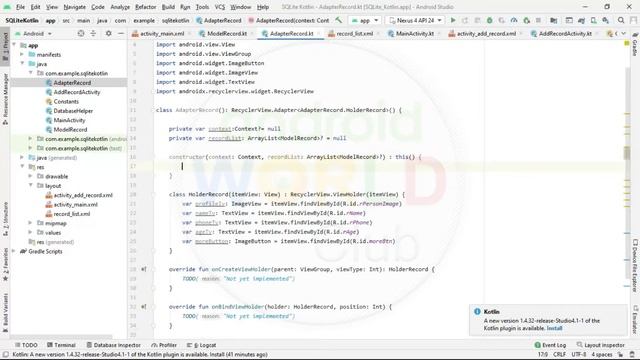This screenshot has width=640, height=360.
Task: Collapse the layout folder
Action: 30,186
